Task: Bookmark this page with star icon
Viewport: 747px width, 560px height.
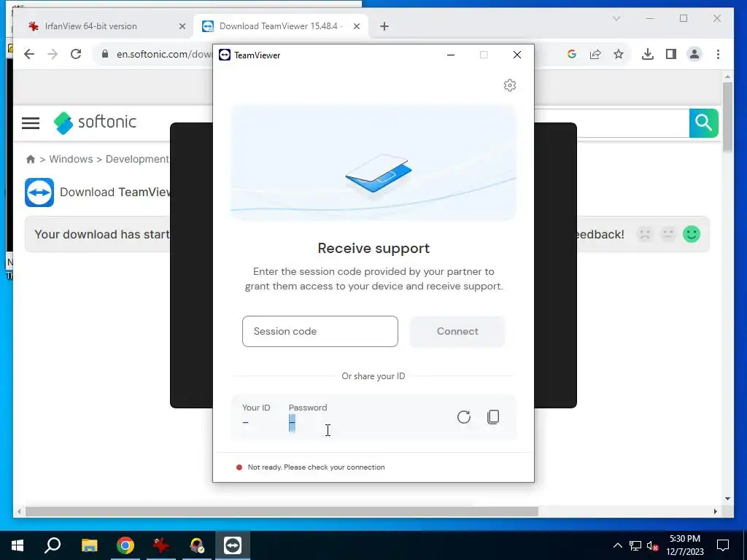Action: click(x=619, y=54)
